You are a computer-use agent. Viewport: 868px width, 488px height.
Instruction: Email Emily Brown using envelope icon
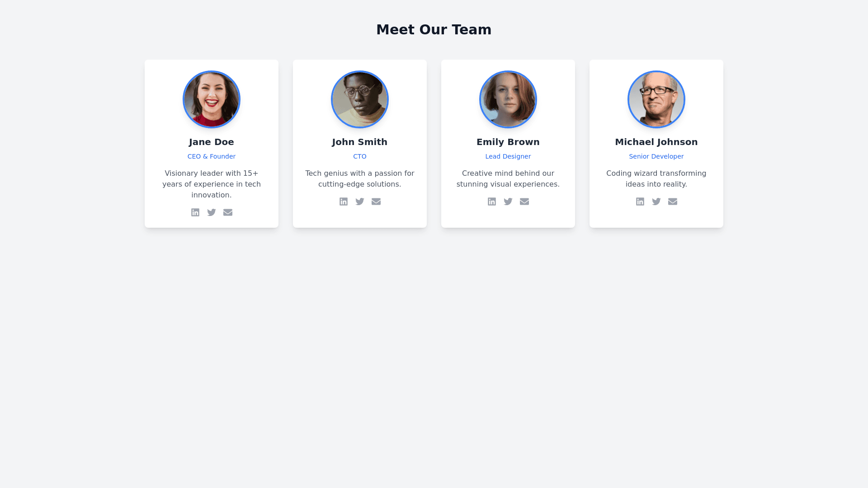[524, 202]
